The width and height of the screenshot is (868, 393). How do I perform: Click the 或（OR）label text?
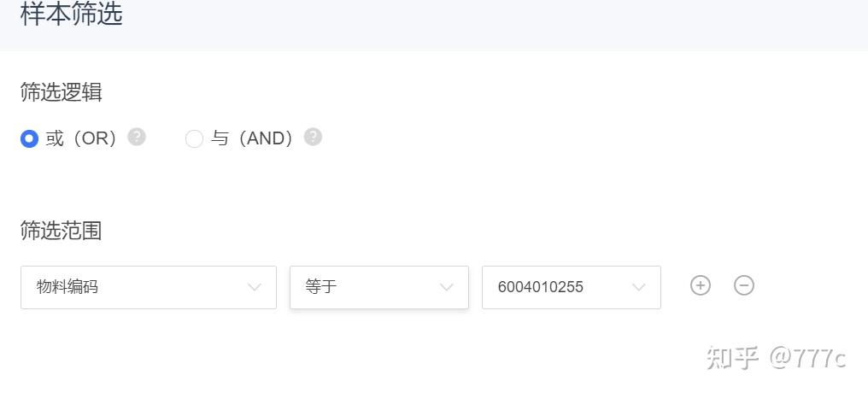[x=81, y=138]
